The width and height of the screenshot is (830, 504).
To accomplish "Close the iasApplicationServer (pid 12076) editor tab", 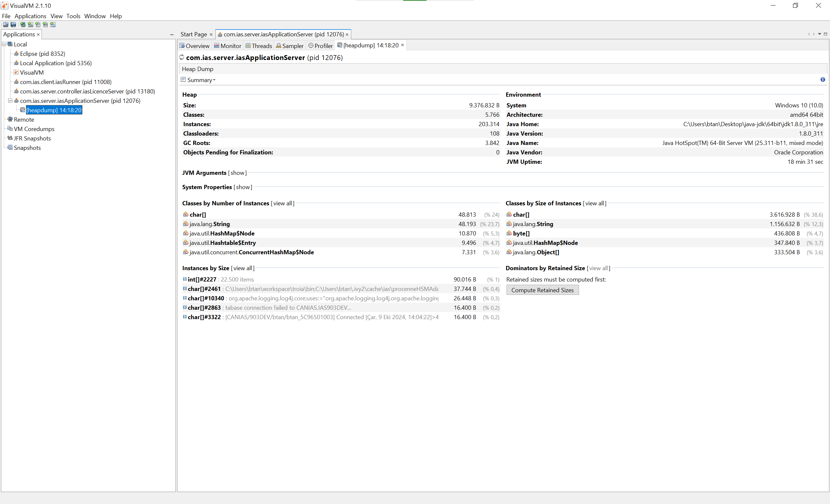I will (x=347, y=35).
